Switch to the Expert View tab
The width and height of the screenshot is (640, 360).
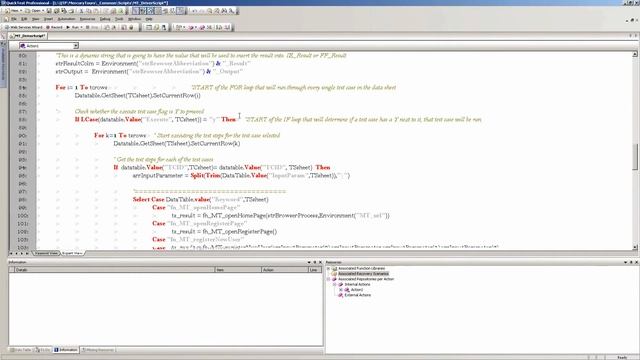(72, 253)
